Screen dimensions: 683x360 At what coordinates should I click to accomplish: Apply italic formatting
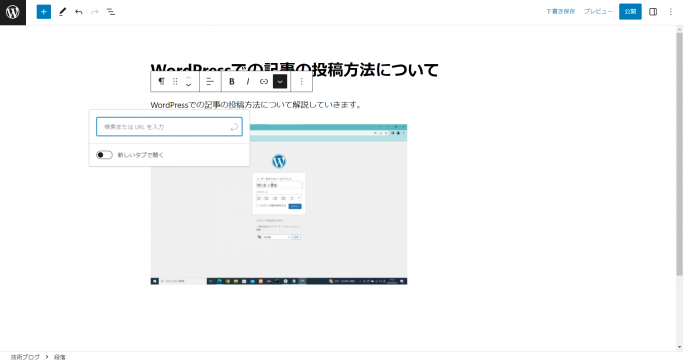[x=248, y=82]
